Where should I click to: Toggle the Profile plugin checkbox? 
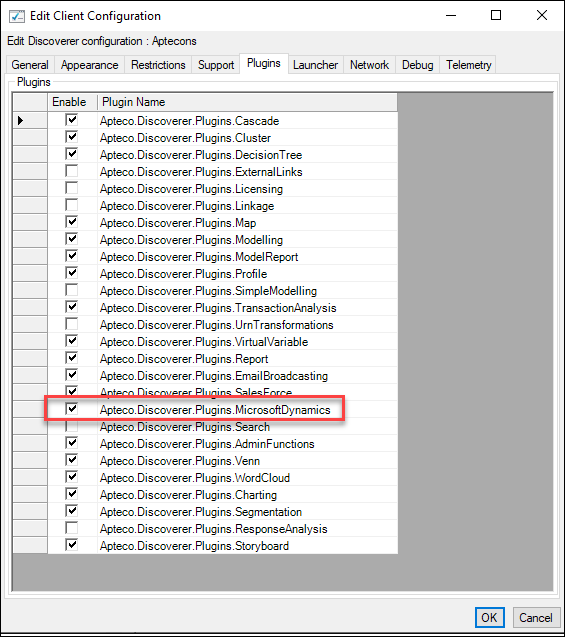(x=72, y=273)
